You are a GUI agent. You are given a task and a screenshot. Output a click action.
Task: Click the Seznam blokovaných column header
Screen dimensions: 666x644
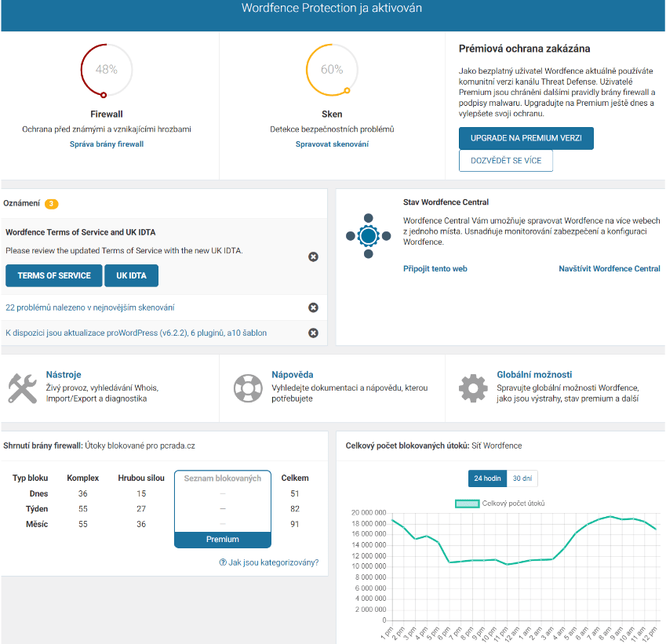coord(223,478)
